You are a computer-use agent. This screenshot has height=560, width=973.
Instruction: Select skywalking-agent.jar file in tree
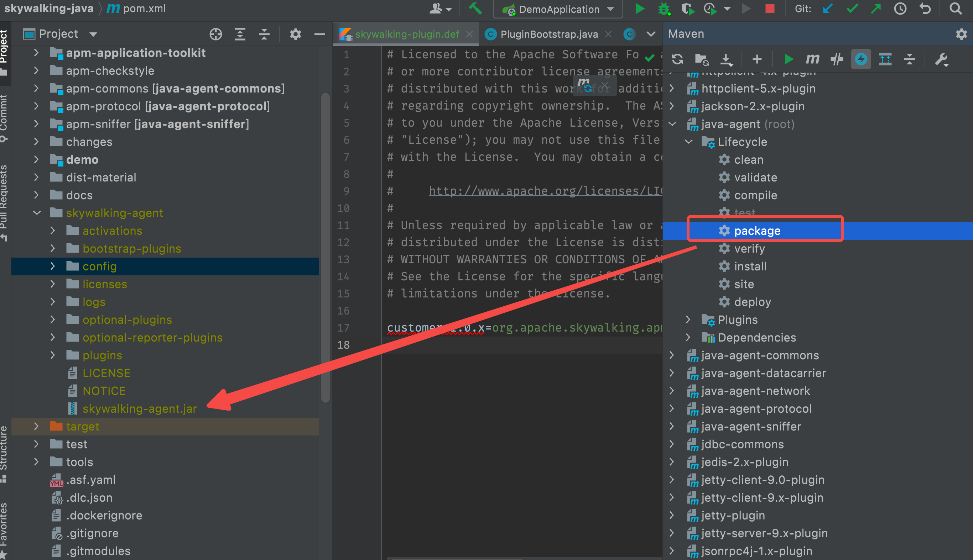139,408
